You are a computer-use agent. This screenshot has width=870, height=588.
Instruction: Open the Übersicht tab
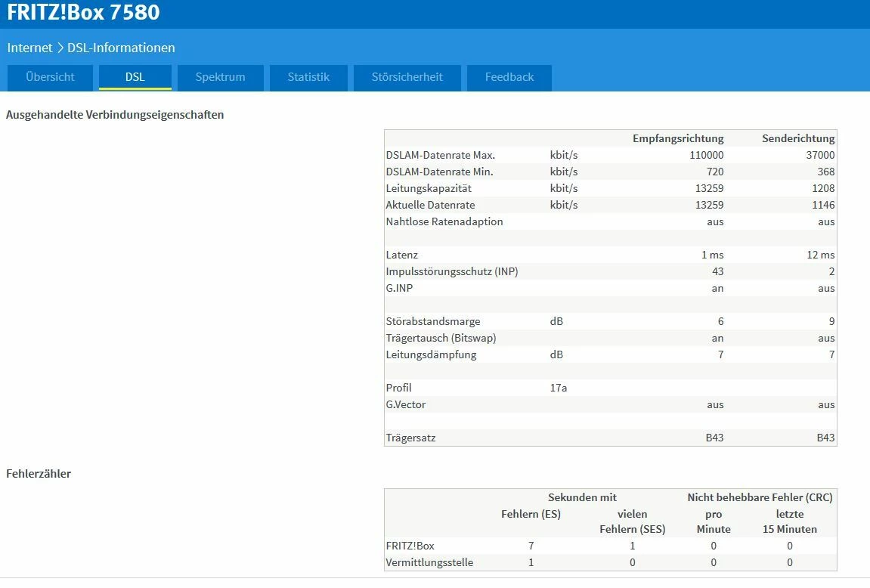pyautogui.click(x=50, y=77)
